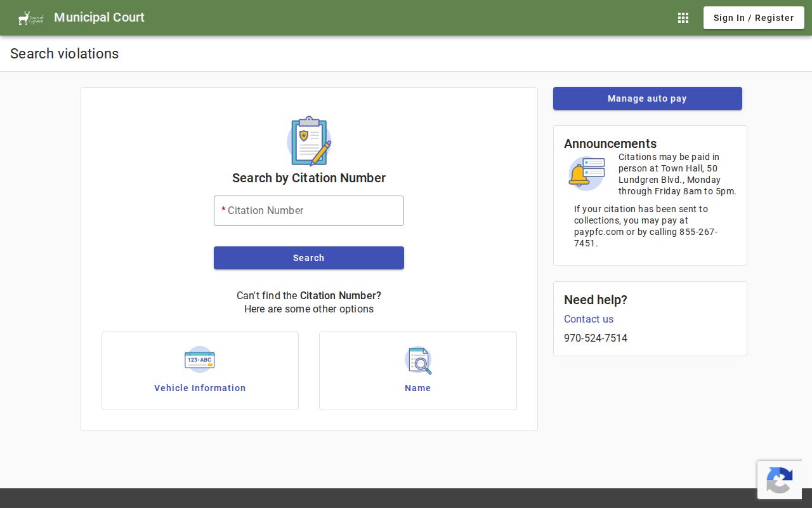Click the Municipal Court title
Image resolution: width=812 pixels, height=508 pixels.
coord(99,17)
